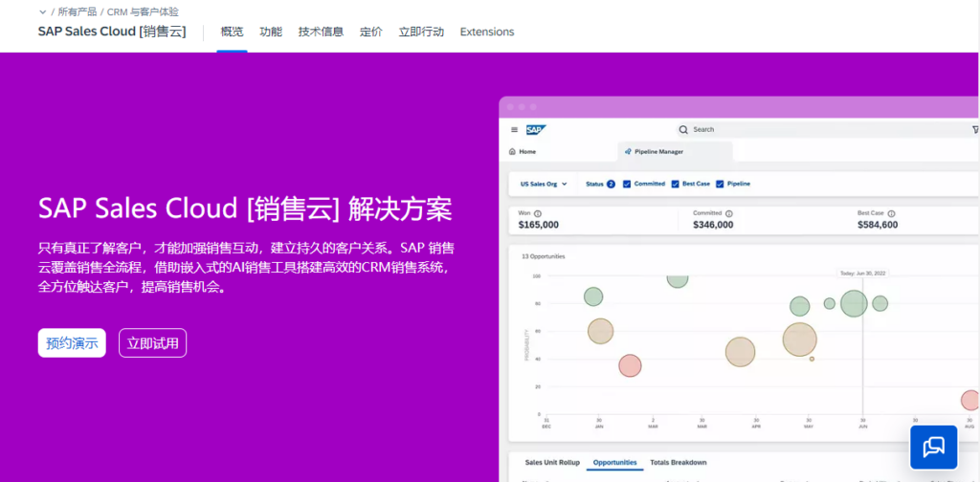Viewport: 980px width, 482px height.
Task: Click the hamburger menu icon in dashboard
Action: [x=514, y=130]
